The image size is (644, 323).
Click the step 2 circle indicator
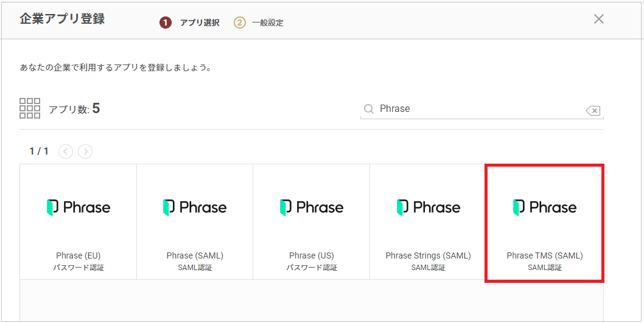[x=240, y=23]
